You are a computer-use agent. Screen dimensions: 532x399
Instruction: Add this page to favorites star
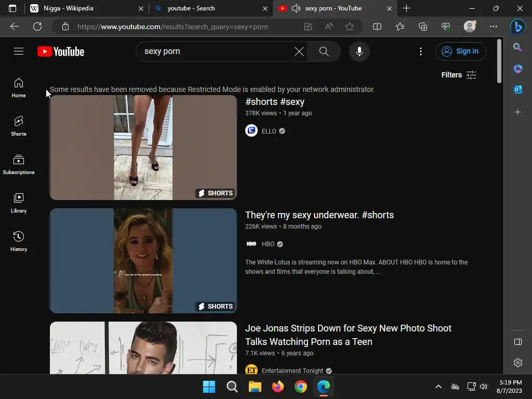[x=350, y=26]
